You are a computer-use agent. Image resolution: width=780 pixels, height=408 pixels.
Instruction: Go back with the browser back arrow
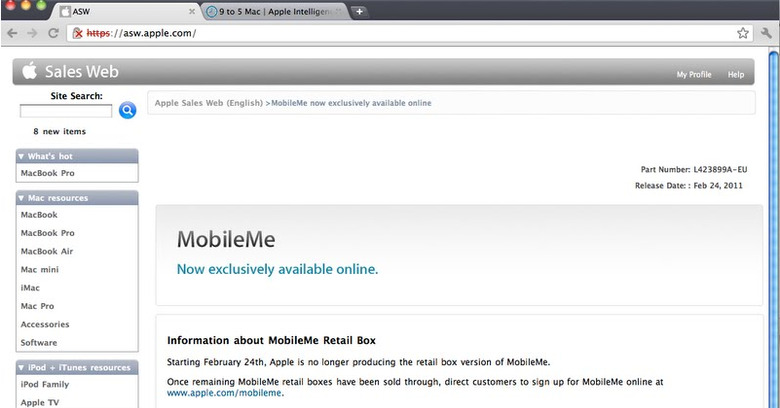(x=12, y=33)
